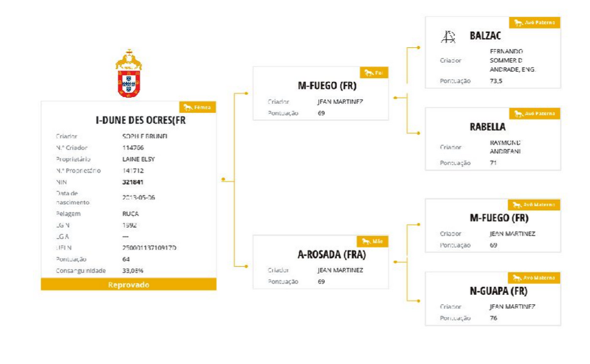590x364 pixels.
Task: Click the Fêmea horse badge on I-DUNE card
Action: [198, 107]
